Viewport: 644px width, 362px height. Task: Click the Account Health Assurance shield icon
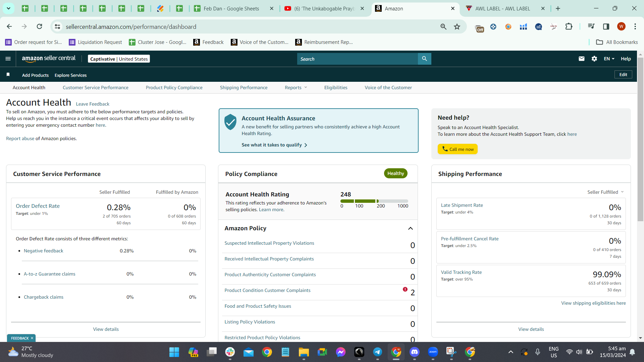tap(230, 122)
